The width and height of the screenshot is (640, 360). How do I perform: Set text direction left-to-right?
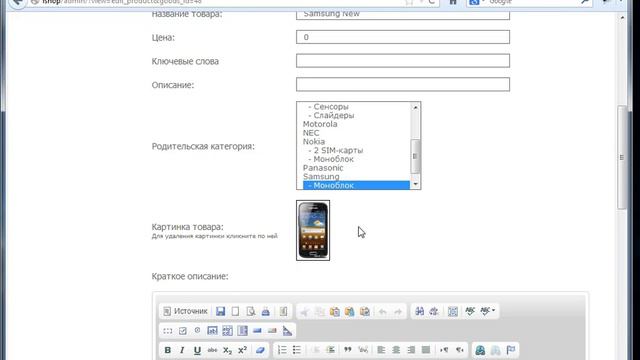tap(444, 350)
